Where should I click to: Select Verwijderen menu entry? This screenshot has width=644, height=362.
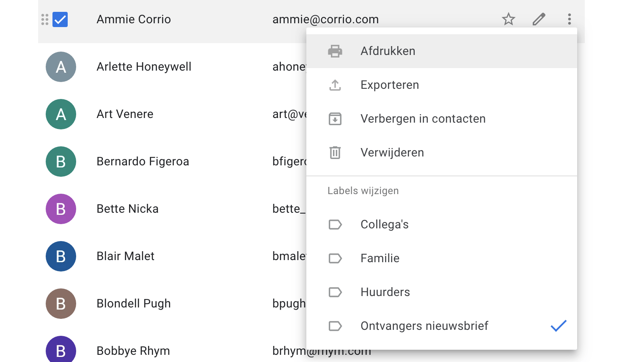coord(392,153)
